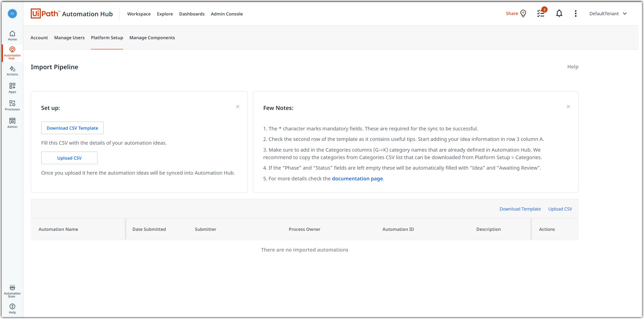Open the Automation Store sidebar icon
This screenshot has width=644, height=319.
tap(12, 291)
